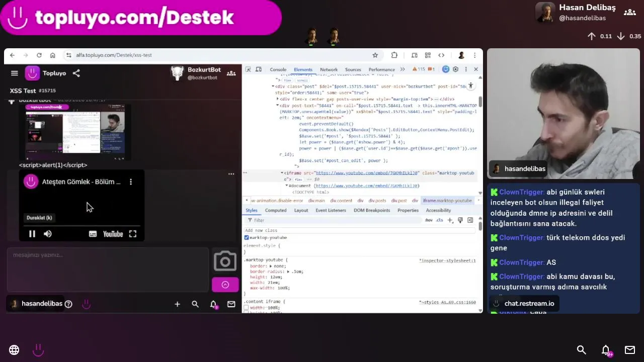
Task: Search within the Topluyo inner panel
Action: 195,304
